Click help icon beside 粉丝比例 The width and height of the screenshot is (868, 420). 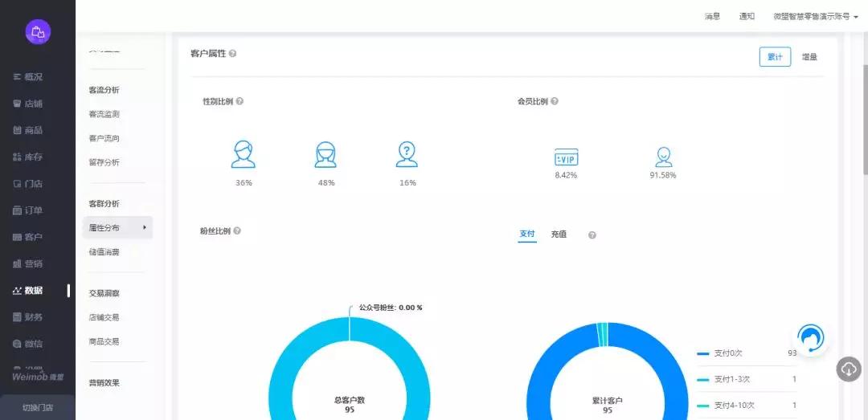237,230
